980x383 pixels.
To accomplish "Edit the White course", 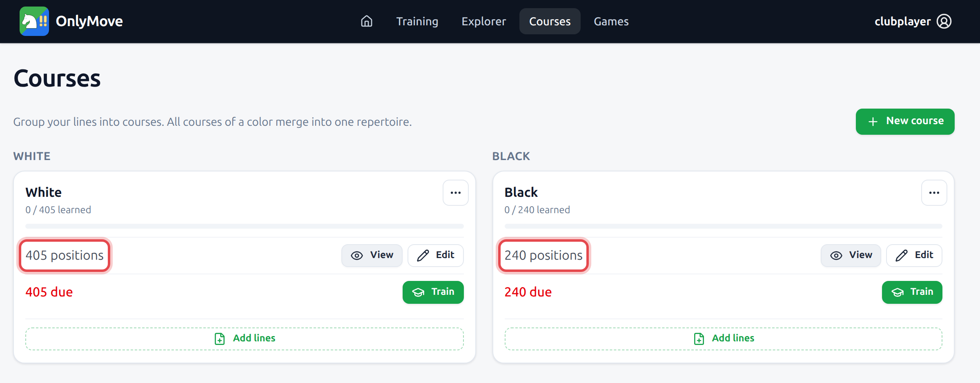I will coord(436,255).
